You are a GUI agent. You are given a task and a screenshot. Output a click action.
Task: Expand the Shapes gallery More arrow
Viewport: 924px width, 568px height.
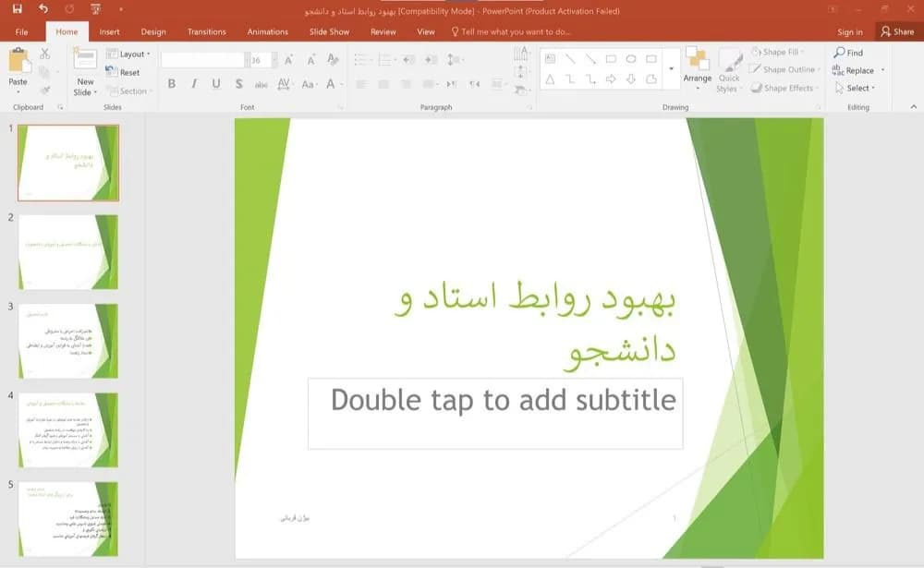671,69
